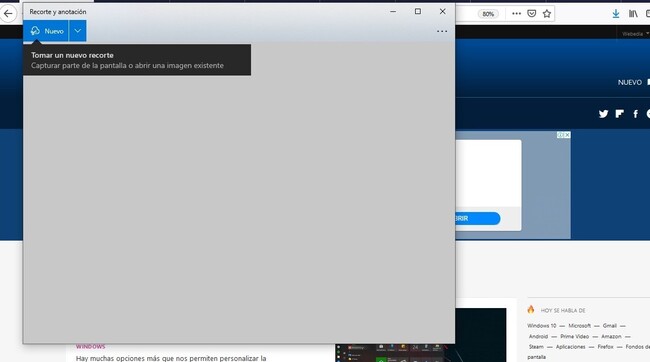Click the Nuevo snip button
This screenshot has height=362, width=650.
click(46, 31)
